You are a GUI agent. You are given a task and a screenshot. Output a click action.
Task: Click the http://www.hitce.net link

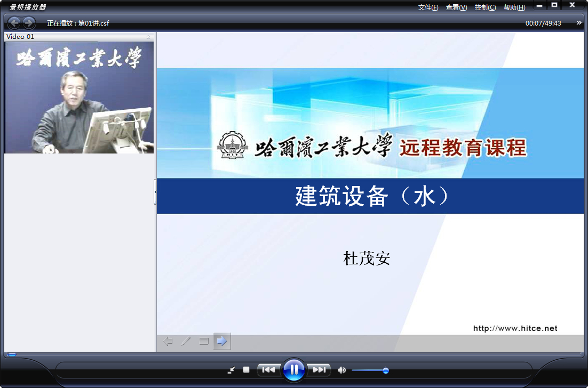(x=515, y=328)
